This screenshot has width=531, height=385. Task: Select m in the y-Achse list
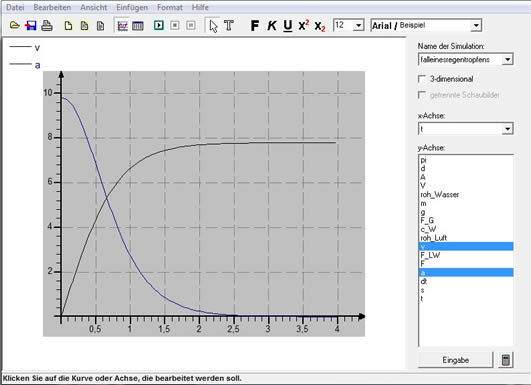(x=466, y=203)
